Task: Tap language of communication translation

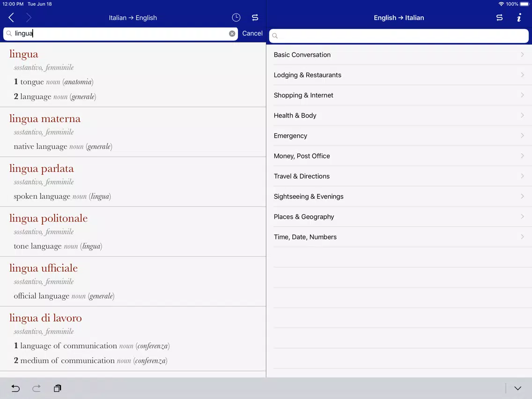Action: (x=92, y=346)
